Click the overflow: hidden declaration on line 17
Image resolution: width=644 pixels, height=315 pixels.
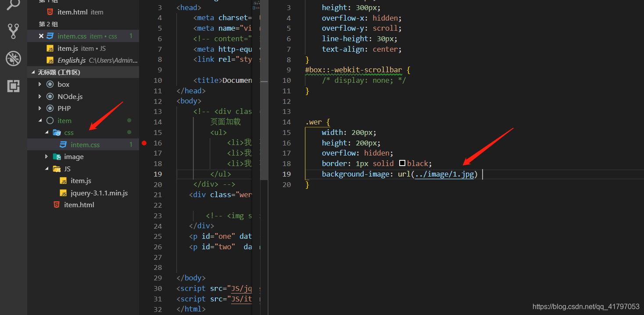(x=358, y=153)
